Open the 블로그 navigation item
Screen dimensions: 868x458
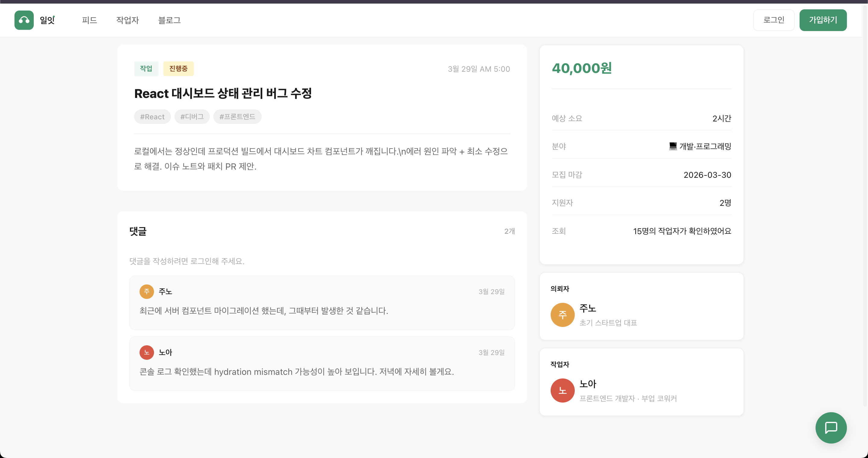[169, 20]
